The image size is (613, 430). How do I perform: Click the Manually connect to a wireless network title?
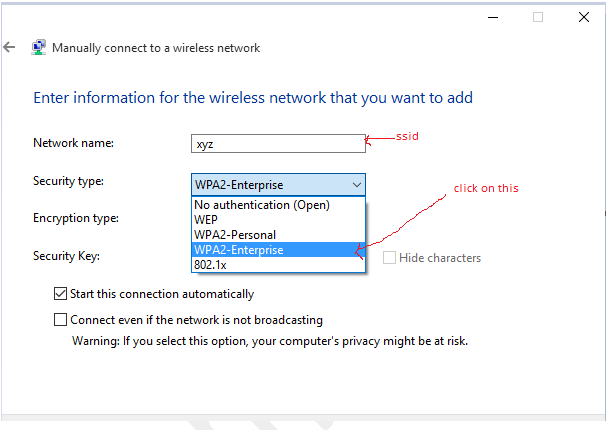156,48
